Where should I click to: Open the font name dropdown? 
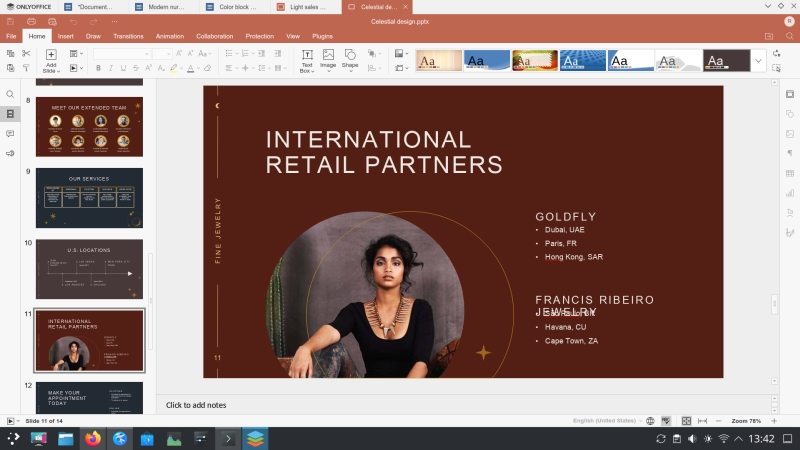coord(147,54)
